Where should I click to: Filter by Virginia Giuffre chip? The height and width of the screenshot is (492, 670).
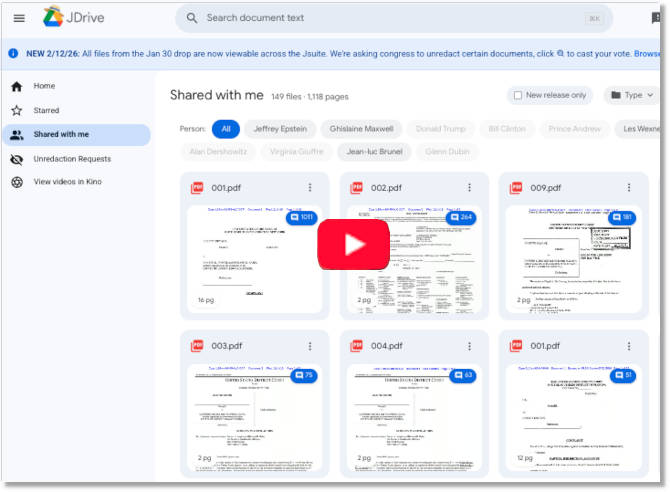(297, 151)
